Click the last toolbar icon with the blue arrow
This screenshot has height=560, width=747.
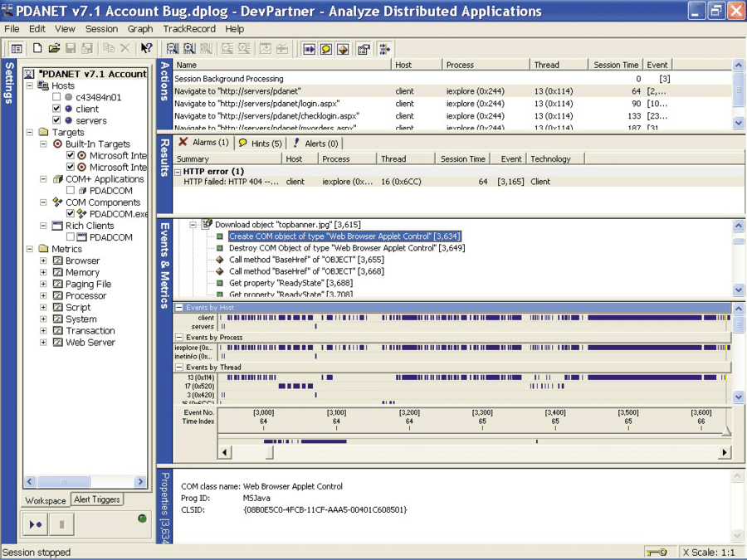(x=385, y=49)
